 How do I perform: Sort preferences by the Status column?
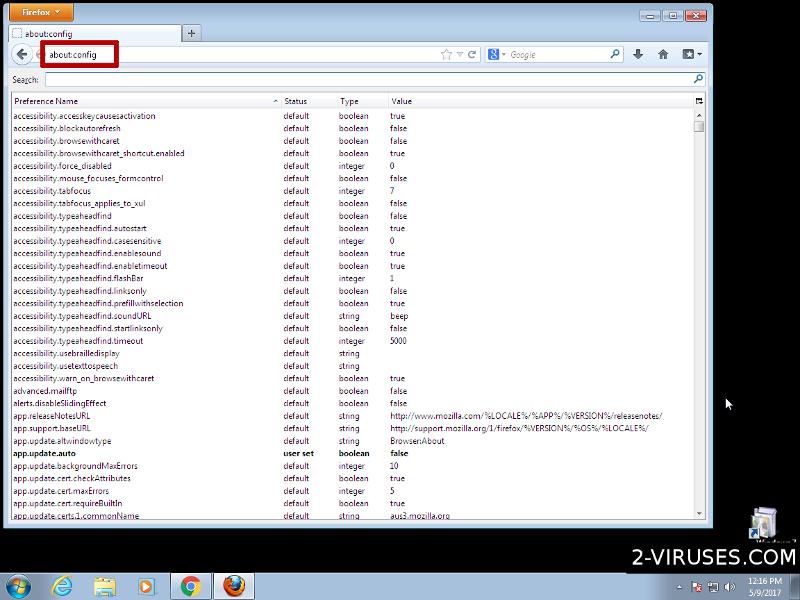point(307,101)
